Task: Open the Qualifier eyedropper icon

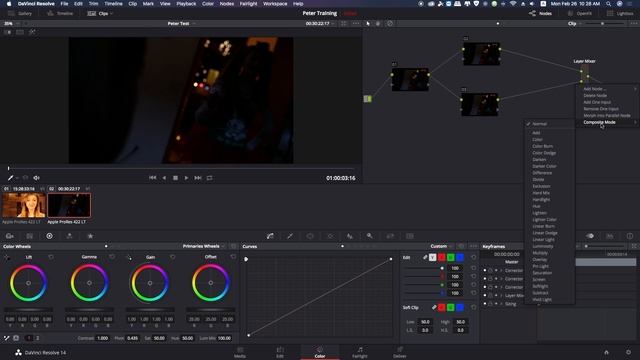Action: (x=290, y=236)
